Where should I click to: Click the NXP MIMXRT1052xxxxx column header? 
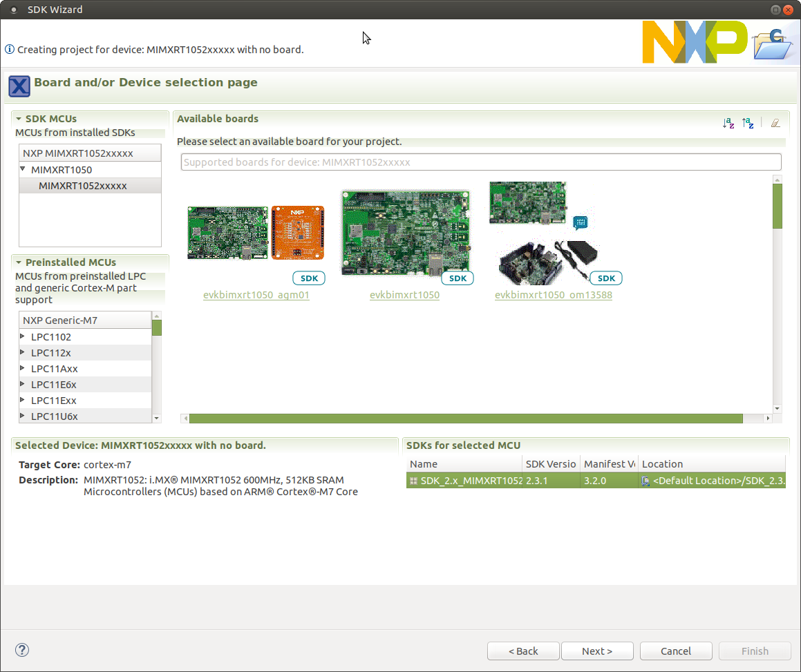pyautogui.click(x=90, y=153)
